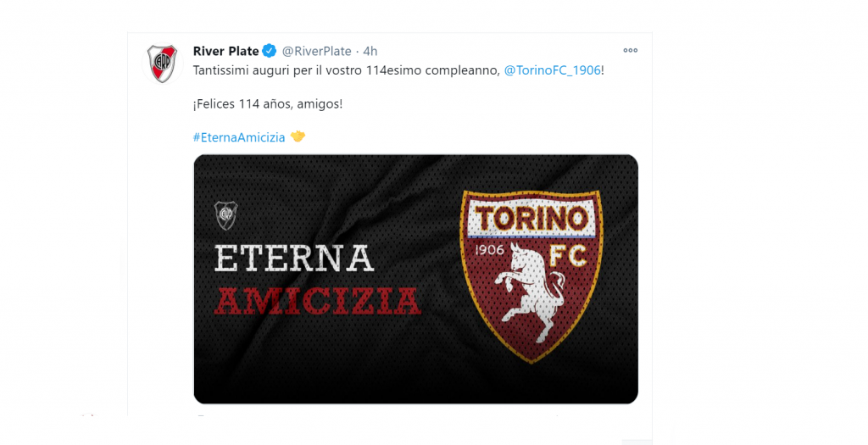Image resolution: width=868 pixels, height=445 pixels.
Task: Click the TORINO banner on the crest
Action: 531,220
